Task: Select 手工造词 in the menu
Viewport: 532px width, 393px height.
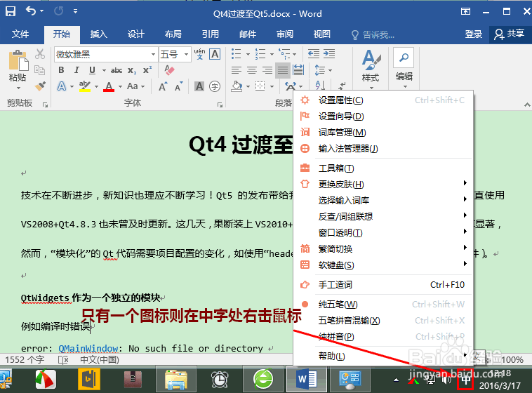Action: 383,285
